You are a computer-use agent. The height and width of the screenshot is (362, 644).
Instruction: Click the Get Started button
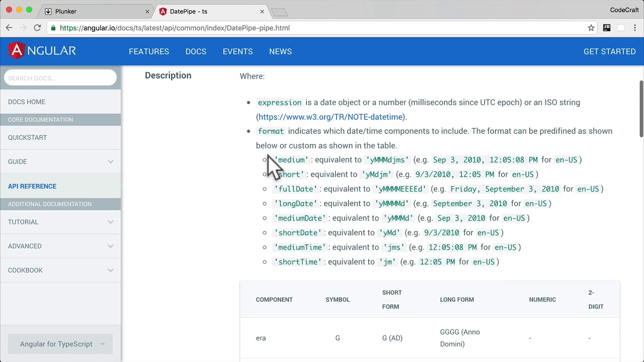point(609,51)
